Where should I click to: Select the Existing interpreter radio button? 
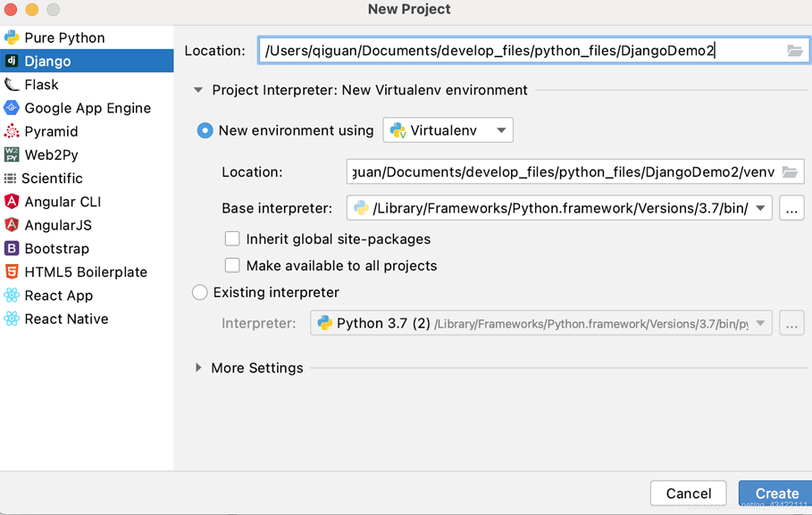(200, 293)
